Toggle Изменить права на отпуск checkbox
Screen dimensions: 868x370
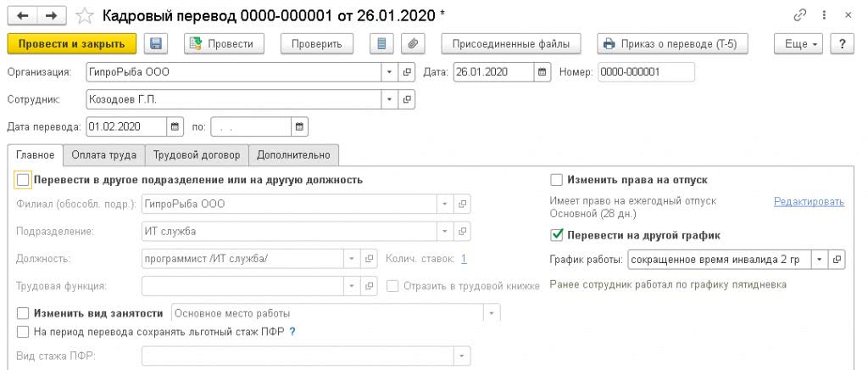tap(557, 180)
